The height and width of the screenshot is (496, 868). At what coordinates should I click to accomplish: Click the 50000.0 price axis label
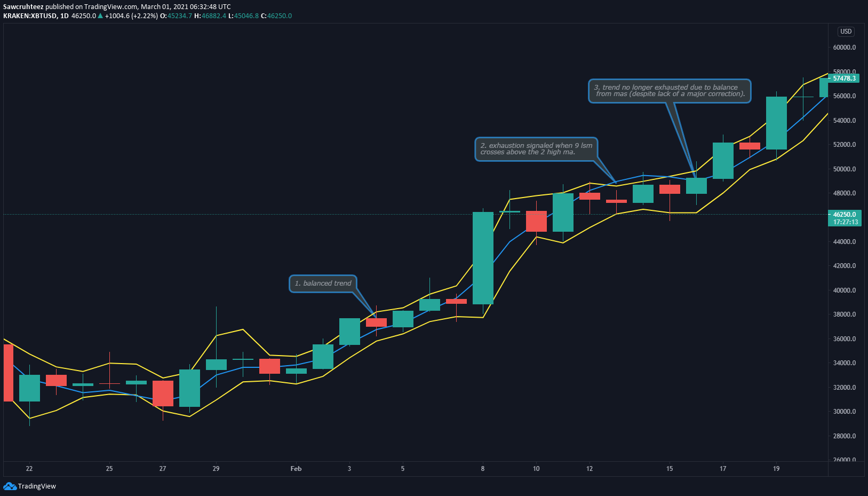coord(845,169)
